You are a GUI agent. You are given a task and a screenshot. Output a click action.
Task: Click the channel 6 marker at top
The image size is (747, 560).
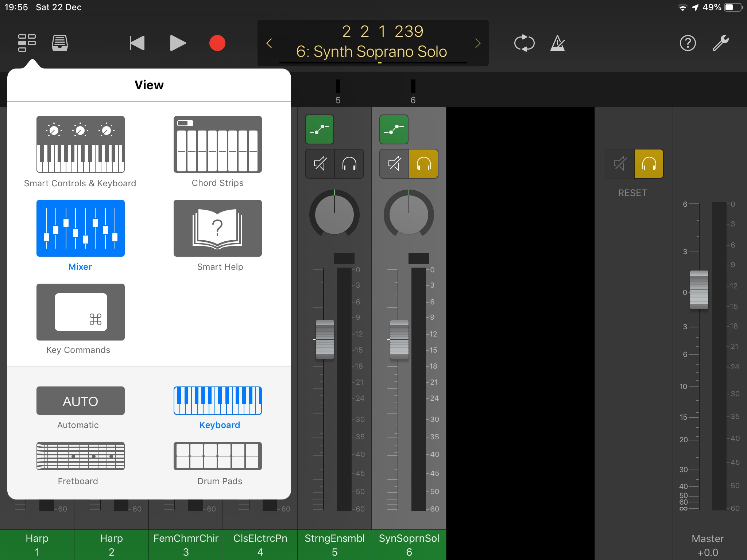pos(413,92)
